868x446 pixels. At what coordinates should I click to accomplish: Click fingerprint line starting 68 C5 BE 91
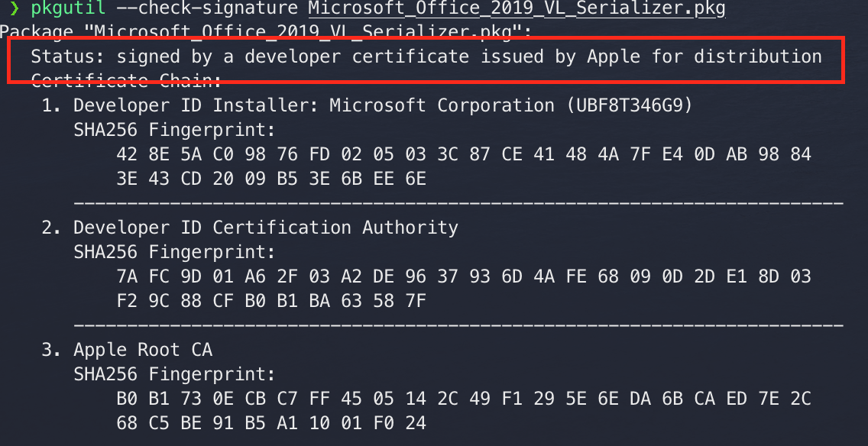271,423
